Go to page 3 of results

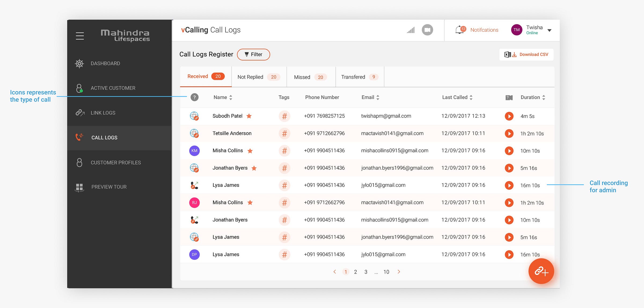pyautogui.click(x=366, y=272)
